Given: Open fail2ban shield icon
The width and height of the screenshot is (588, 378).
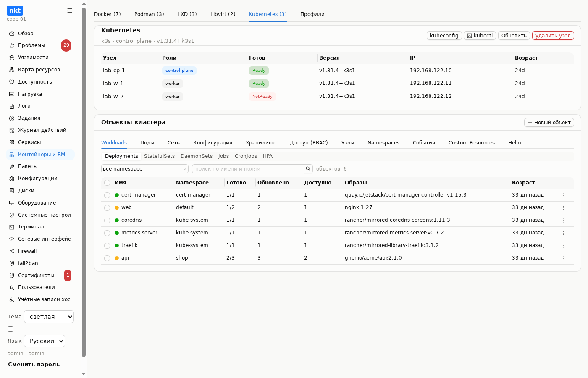Looking at the screenshot, I should tap(12, 263).
